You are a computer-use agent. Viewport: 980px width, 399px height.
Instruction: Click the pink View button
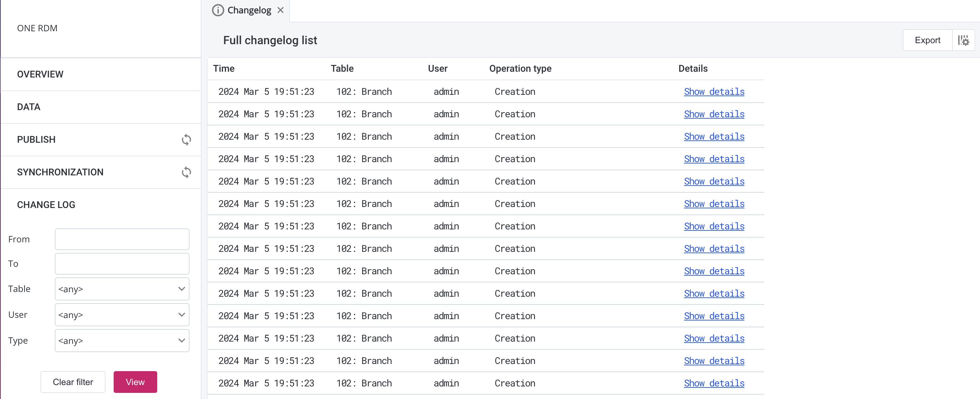[x=135, y=382]
